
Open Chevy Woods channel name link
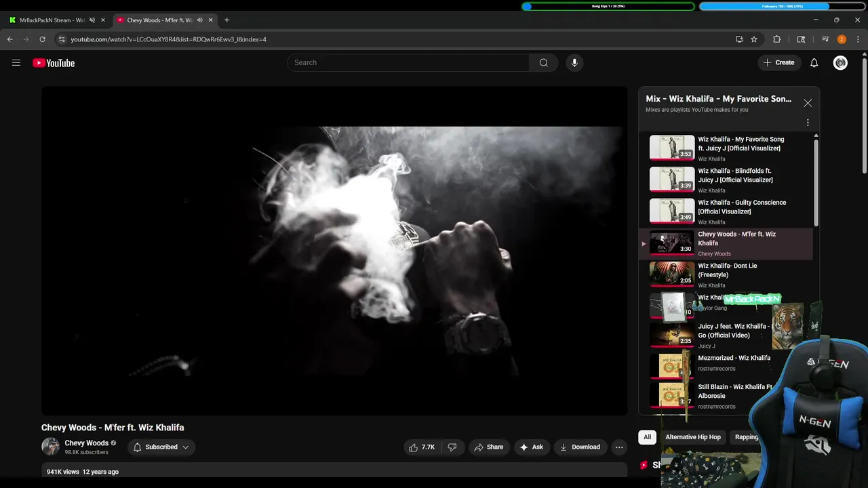86,443
